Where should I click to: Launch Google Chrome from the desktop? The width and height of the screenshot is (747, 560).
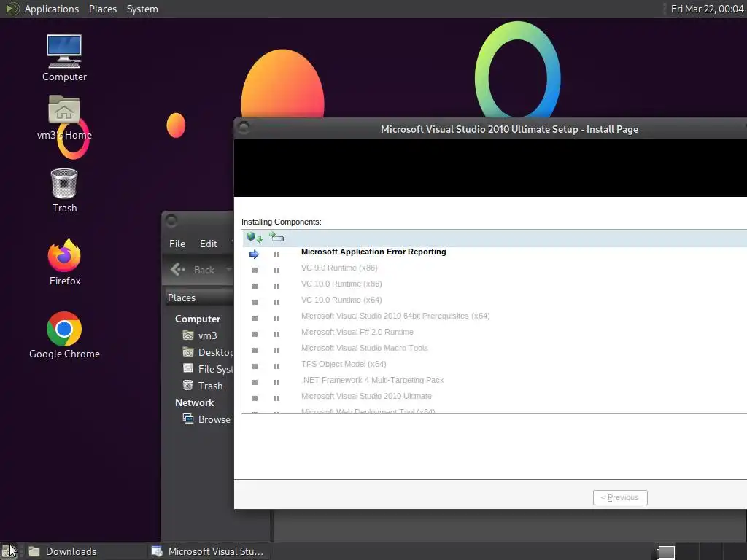point(64,335)
